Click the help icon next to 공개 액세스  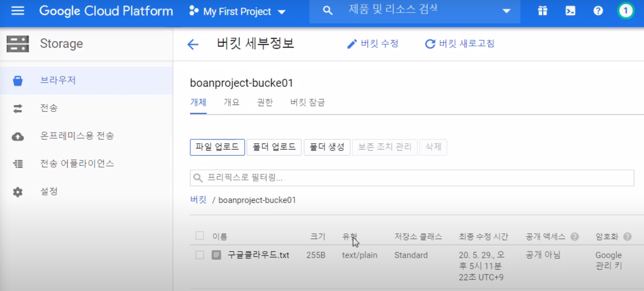click(574, 237)
